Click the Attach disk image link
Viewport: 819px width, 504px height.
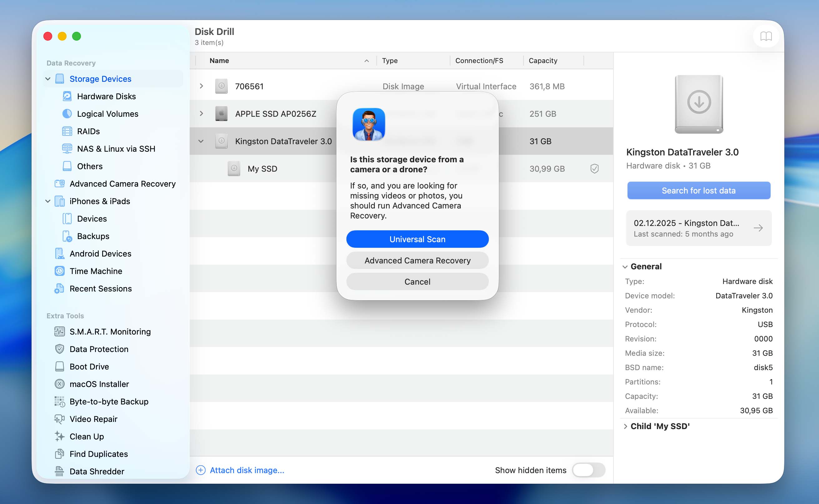click(247, 470)
